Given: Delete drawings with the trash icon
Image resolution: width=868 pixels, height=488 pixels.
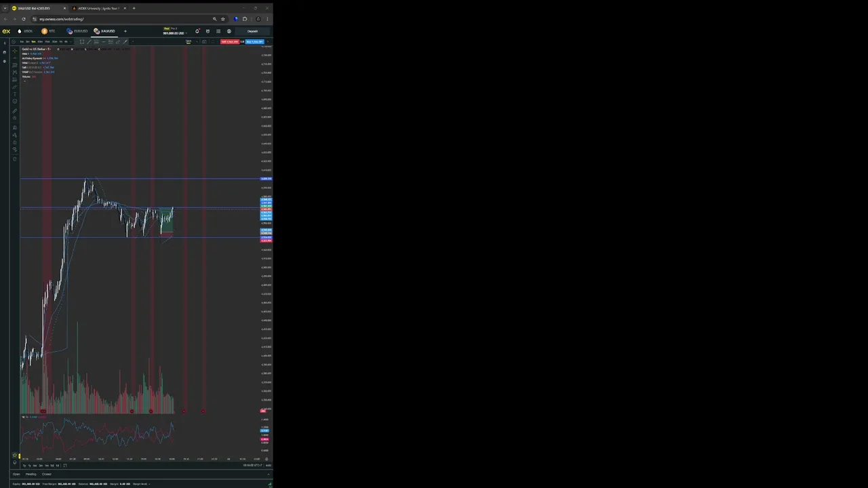Looking at the screenshot, I should click(15, 159).
